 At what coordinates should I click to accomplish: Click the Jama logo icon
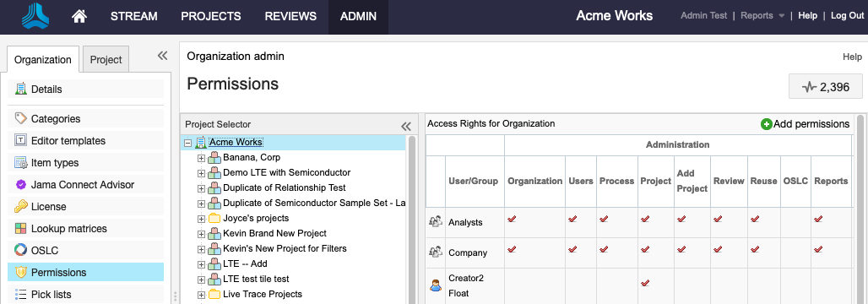35,15
